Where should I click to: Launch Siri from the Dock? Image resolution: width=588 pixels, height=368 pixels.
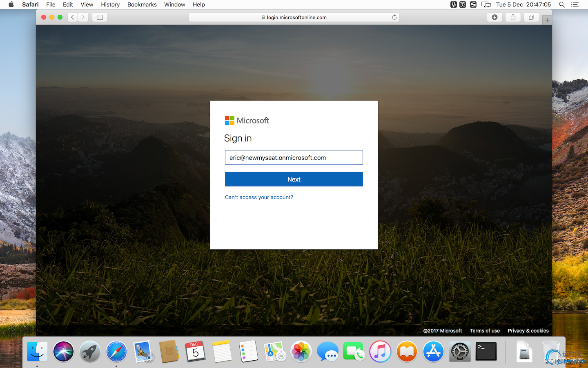pos(63,352)
